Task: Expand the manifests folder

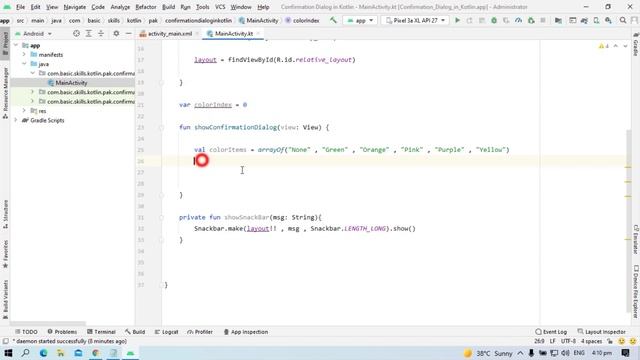Action: click(x=24, y=54)
